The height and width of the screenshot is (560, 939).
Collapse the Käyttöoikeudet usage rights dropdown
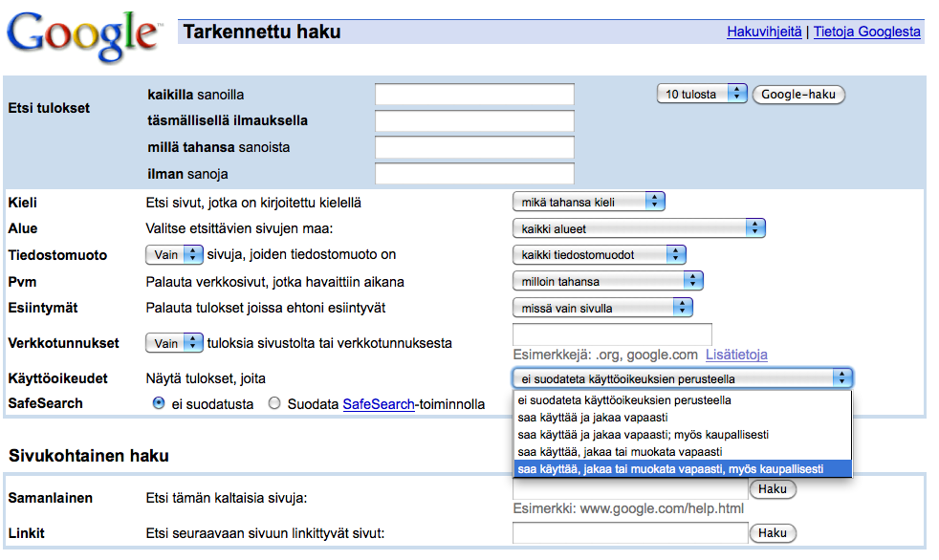pyautogui.click(x=682, y=378)
